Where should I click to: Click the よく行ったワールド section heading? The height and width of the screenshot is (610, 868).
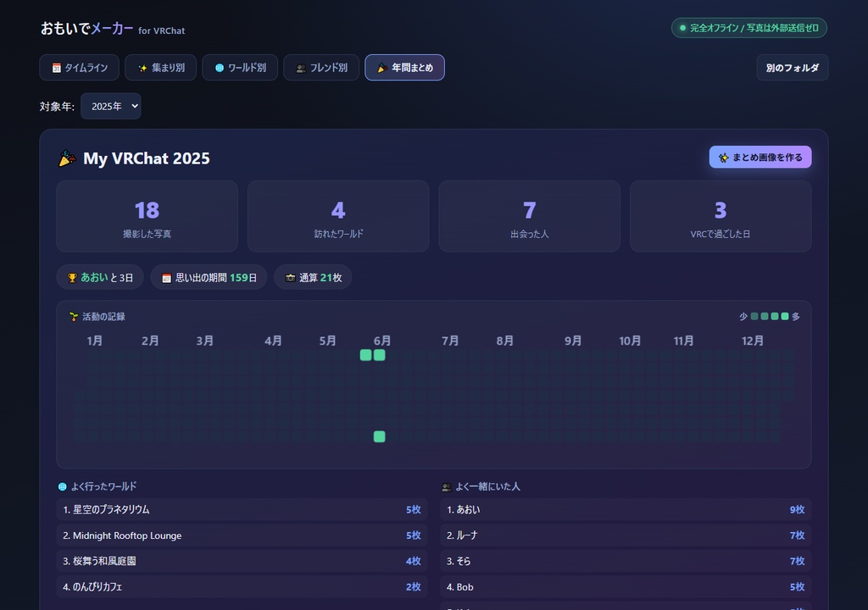click(103, 486)
